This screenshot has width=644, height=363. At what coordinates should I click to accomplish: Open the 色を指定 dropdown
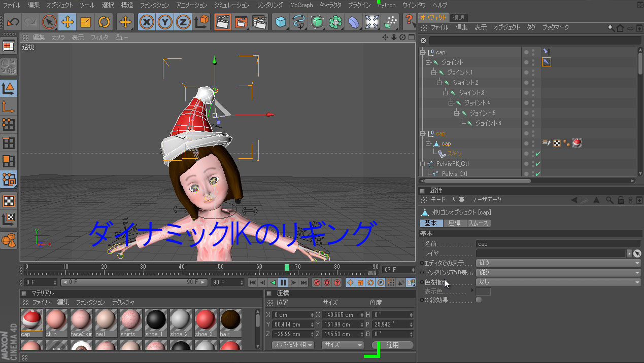point(558,282)
